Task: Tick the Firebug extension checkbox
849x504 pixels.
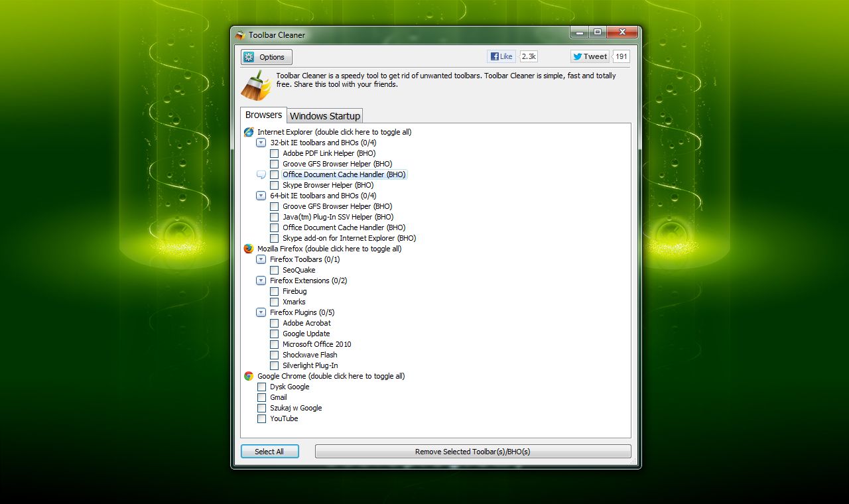Action: point(274,291)
